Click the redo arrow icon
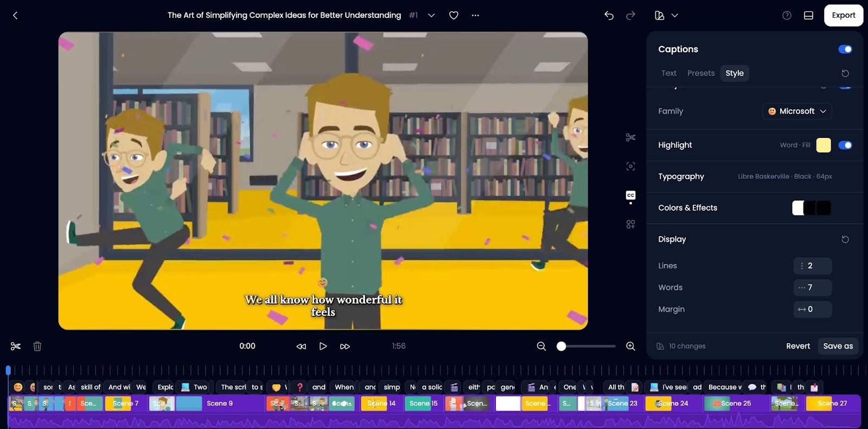Image resolution: width=868 pixels, height=429 pixels. click(630, 15)
